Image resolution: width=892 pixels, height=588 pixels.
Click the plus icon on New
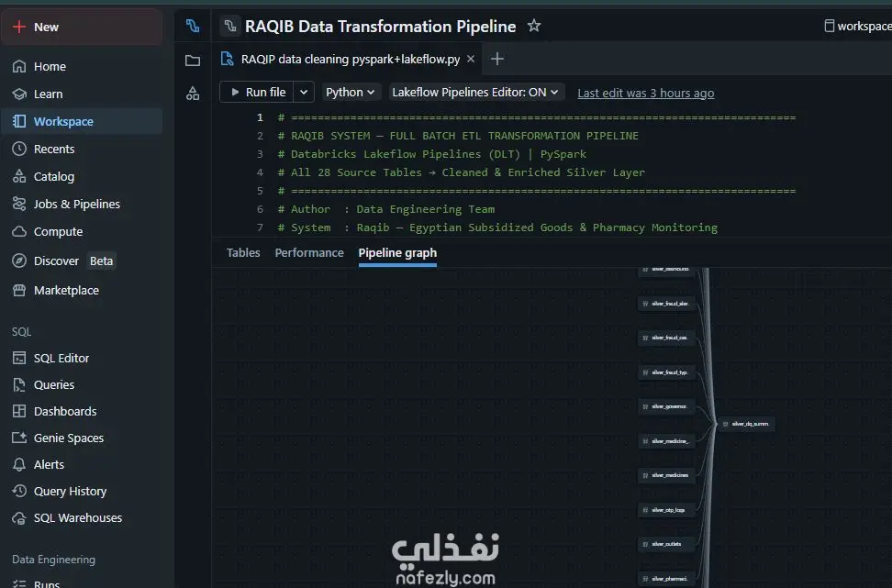19,27
